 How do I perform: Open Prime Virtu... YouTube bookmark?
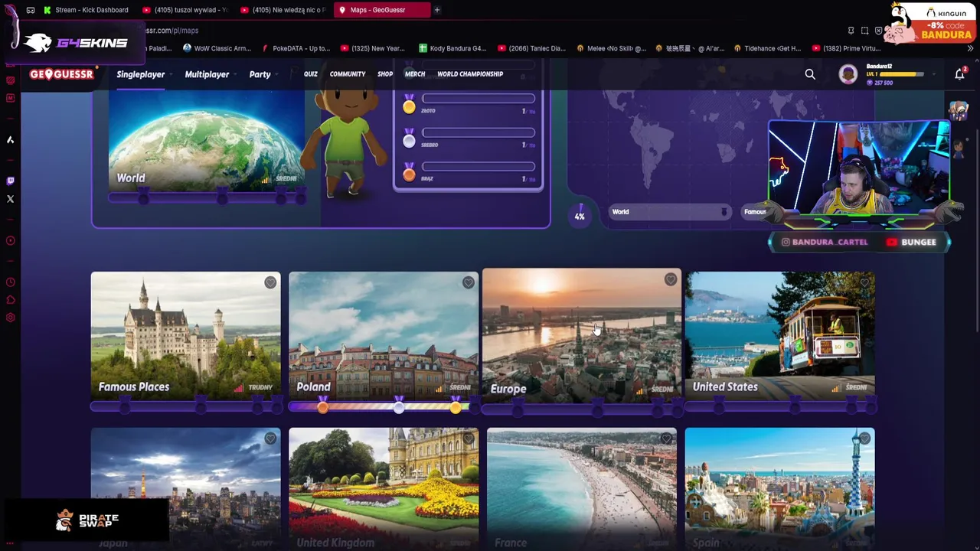click(x=847, y=48)
